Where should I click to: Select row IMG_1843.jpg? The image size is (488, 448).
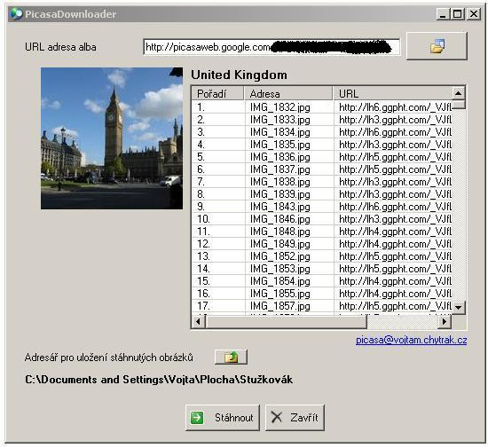[322, 207]
